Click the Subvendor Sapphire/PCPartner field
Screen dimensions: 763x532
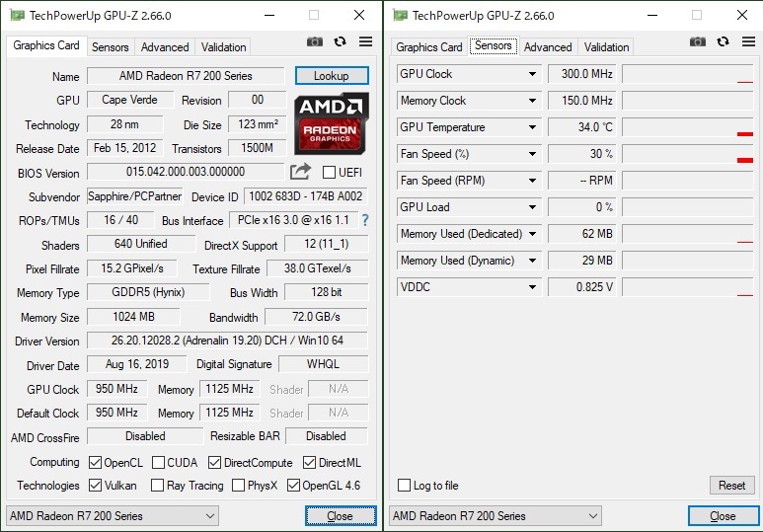coord(135,196)
